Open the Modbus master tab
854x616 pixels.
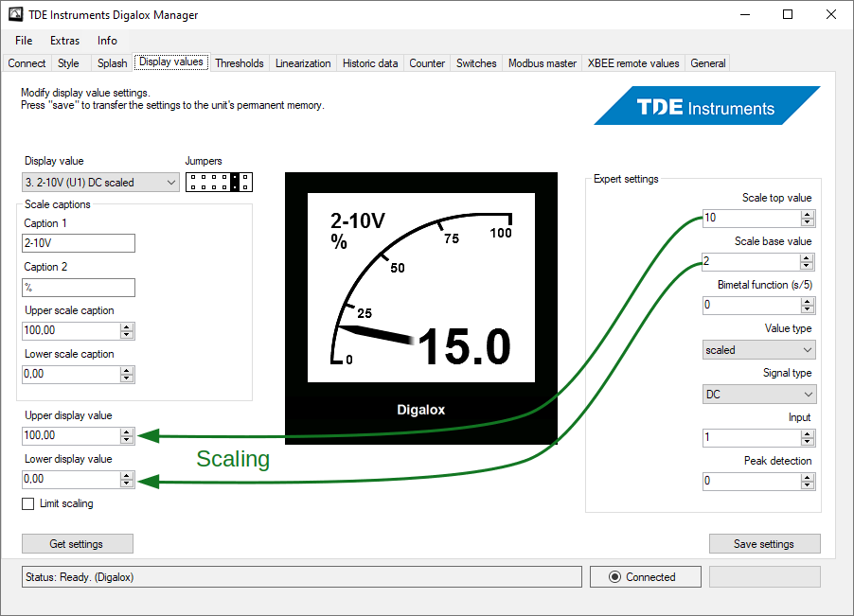click(543, 63)
